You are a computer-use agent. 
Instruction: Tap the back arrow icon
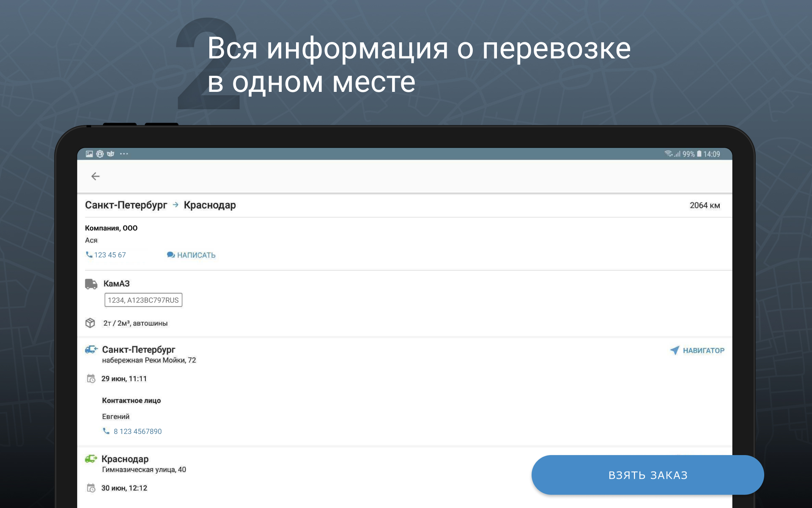point(96,176)
